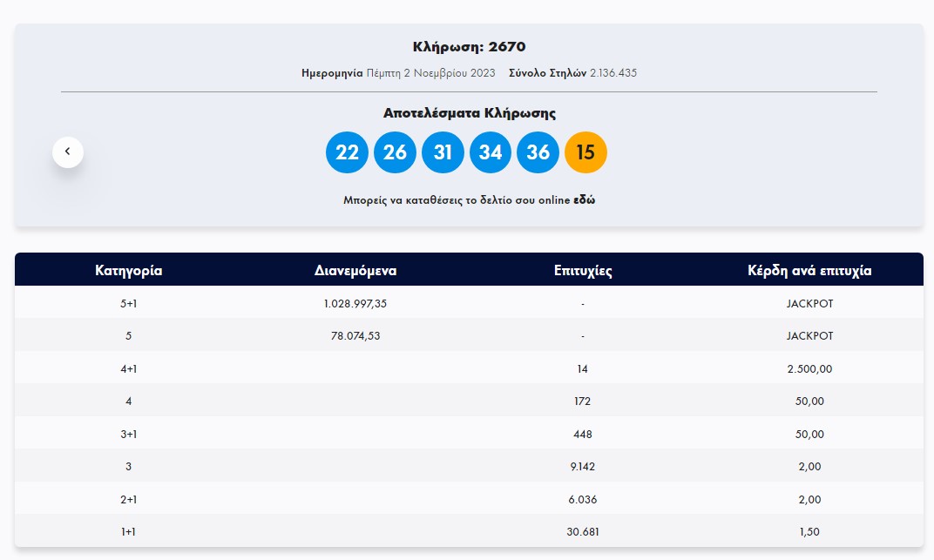Select the 5+1 category row

129,303
